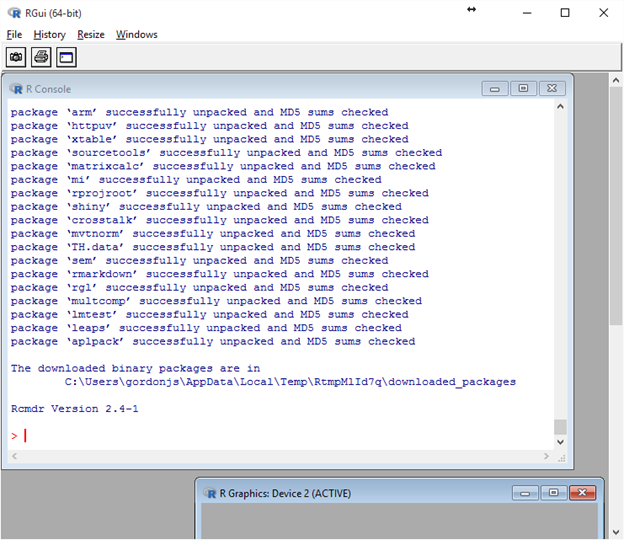Minimize the R Console window
Image resolution: width=624 pixels, height=540 pixels.
tap(494, 89)
